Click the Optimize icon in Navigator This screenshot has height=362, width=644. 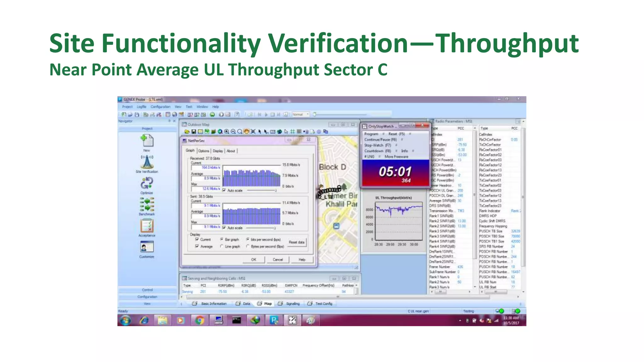pos(147,184)
